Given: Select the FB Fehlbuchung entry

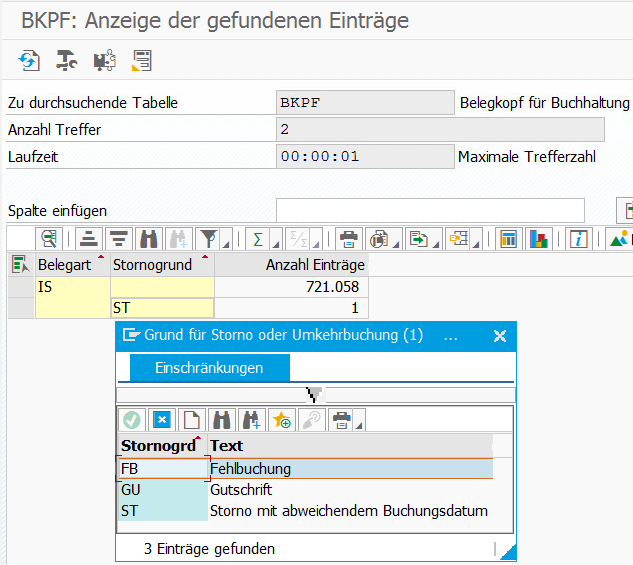Looking at the screenshot, I should click(250, 468).
